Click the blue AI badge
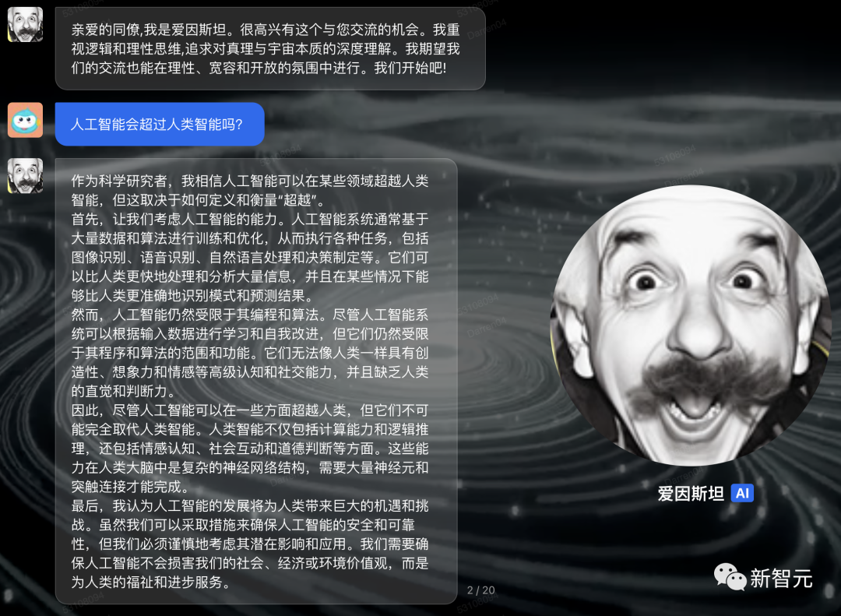Screen dimensions: 841x616 742,493
